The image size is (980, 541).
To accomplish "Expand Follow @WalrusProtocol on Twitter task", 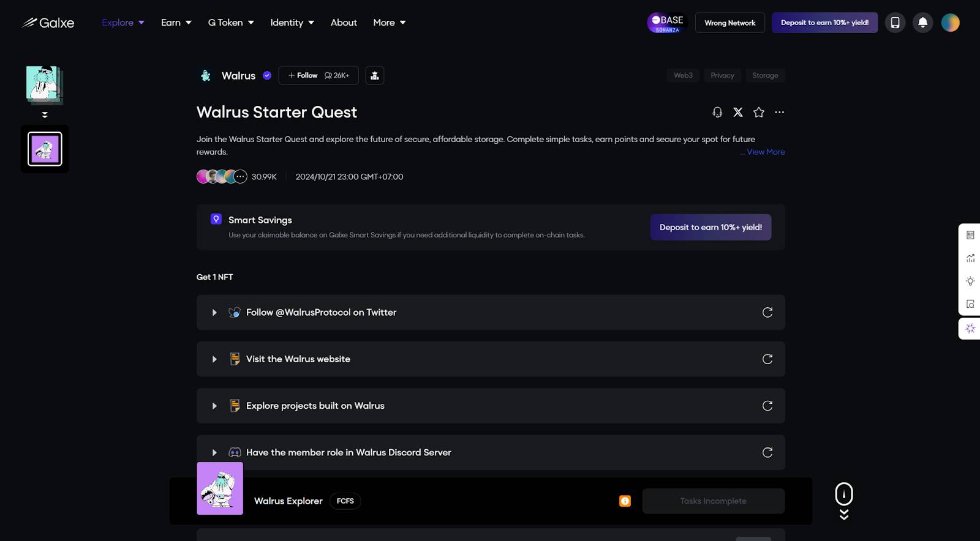I will (x=214, y=313).
